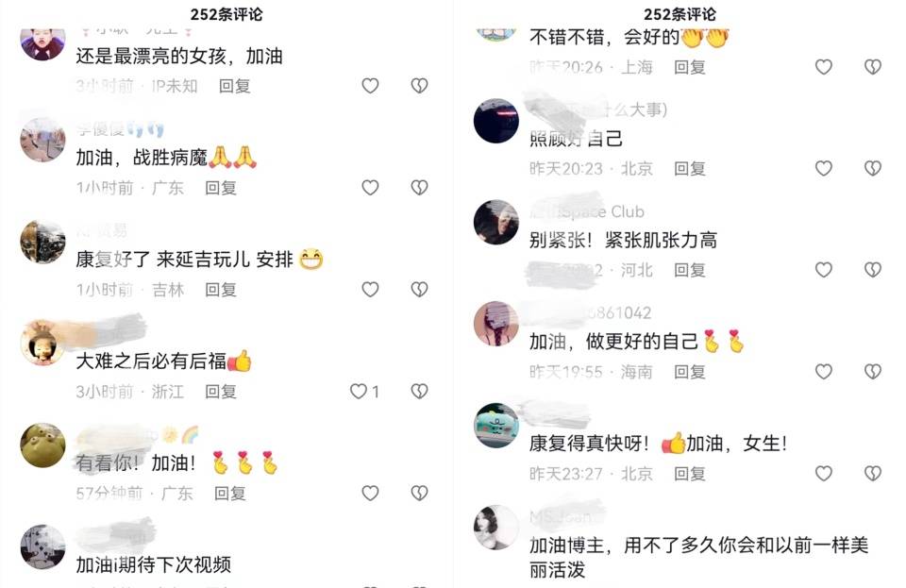
Task: Reply to the comment '加油，战胜病魔'
Action: pyautogui.click(x=221, y=188)
